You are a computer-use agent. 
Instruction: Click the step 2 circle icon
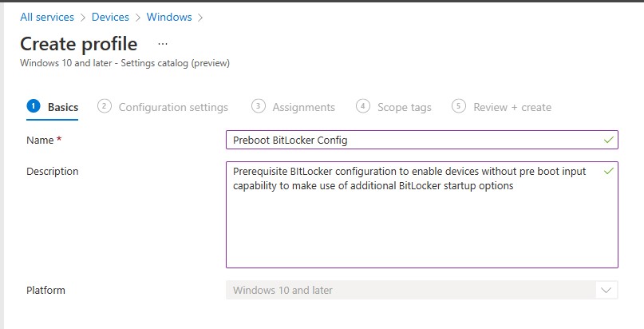pyautogui.click(x=104, y=106)
